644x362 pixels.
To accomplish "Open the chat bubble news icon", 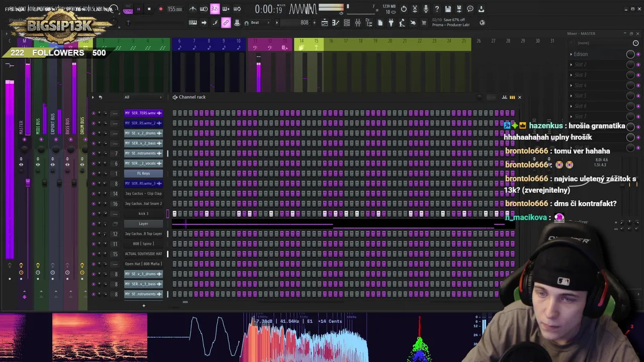I will pyautogui.click(x=470, y=9).
